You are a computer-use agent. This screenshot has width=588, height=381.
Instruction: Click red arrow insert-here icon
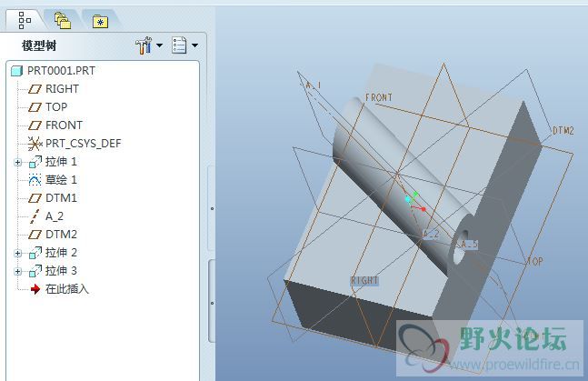[35, 289]
